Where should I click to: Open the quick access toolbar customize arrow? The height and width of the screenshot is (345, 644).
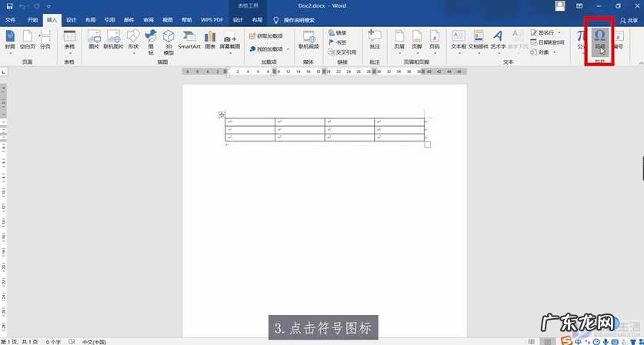tap(48, 7)
